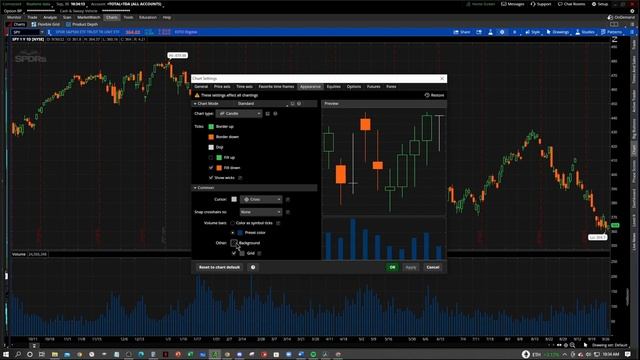Screen dimensions: 640x360
Task: Switch to the General tab
Action: tap(201, 87)
